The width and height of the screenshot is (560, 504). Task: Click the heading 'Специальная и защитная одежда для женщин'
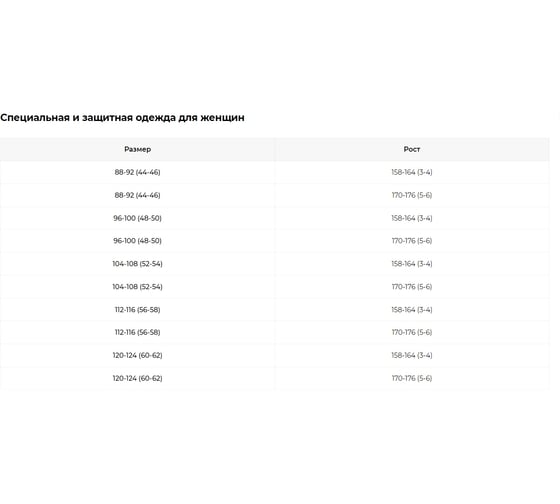[122, 118]
